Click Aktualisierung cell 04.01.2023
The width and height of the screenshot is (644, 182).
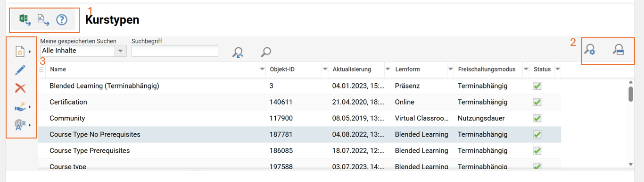pyautogui.click(x=358, y=86)
